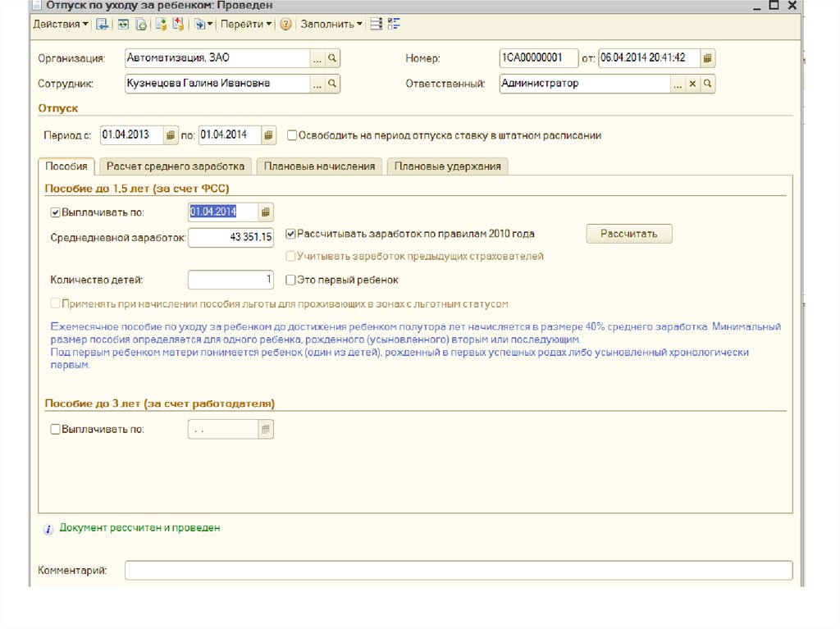This screenshot has width=840, height=629.
Task: Click the Количество детей input field
Action: pyautogui.click(x=231, y=280)
